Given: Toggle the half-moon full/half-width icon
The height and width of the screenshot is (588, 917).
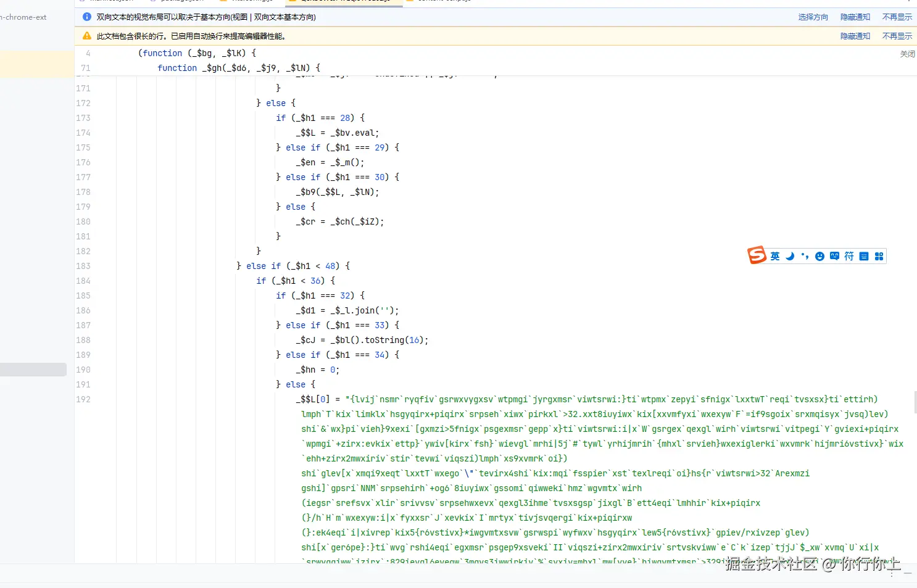Looking at the screenshot, I should pos(790,256).
